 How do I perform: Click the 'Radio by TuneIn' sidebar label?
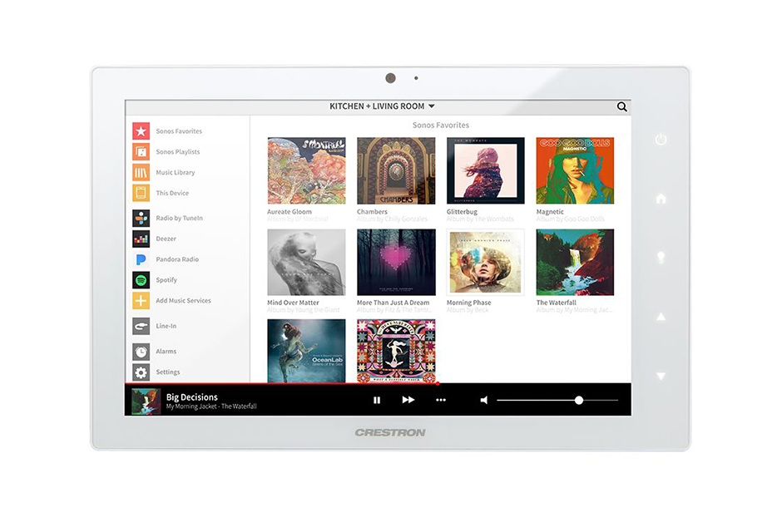(x=179, y=218)
